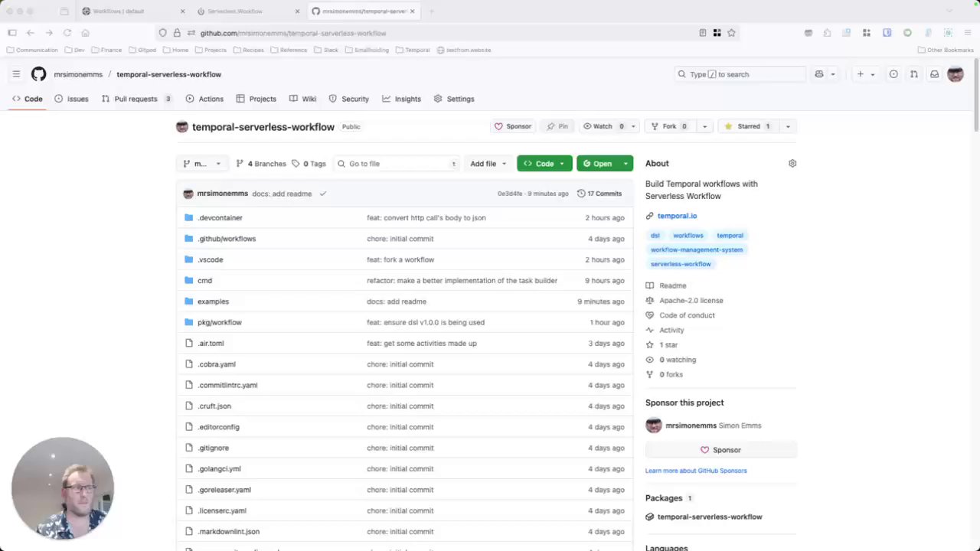
Task: Click the GitHub search box
Action: 740,74
